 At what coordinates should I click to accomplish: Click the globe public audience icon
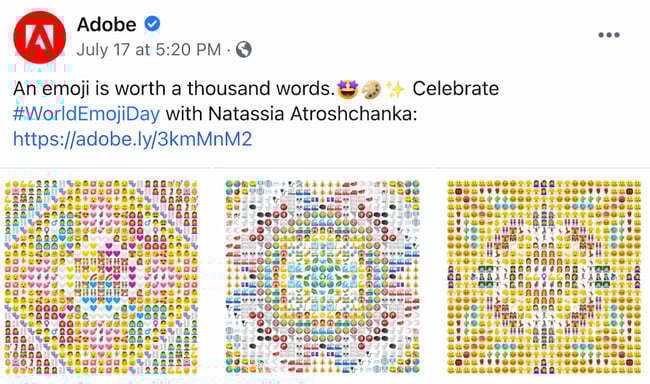244,50
